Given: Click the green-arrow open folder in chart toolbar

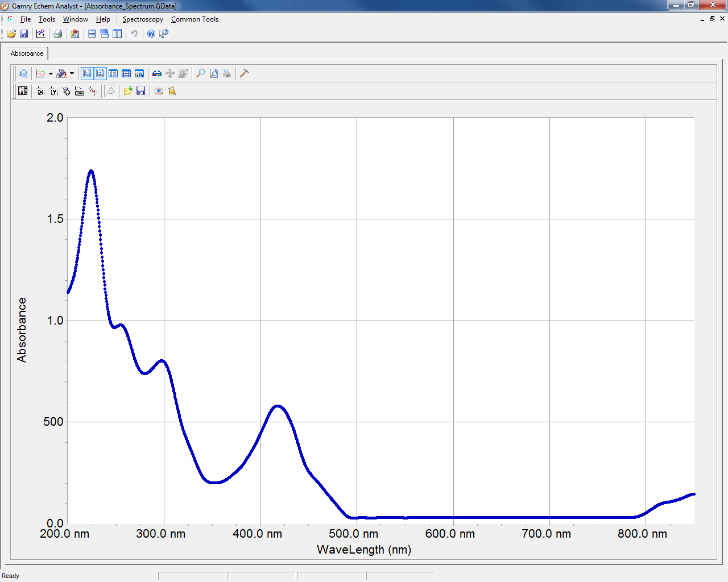Looking at the screenshot, I should (127, 91).
